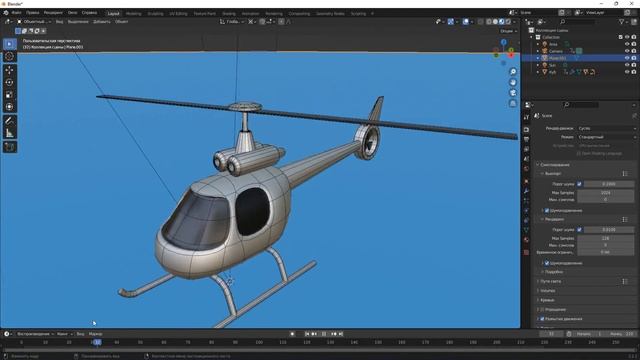This screenshot has width=640, height=360.
Task: Collapse the Sampling panel section
Action: [555, 165]
